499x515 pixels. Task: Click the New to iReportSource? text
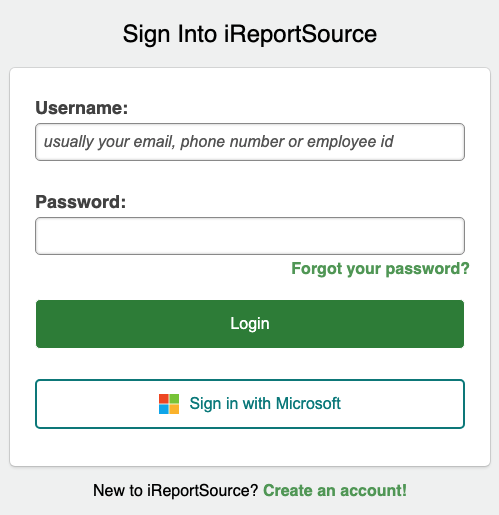click(x=175, y=491)
